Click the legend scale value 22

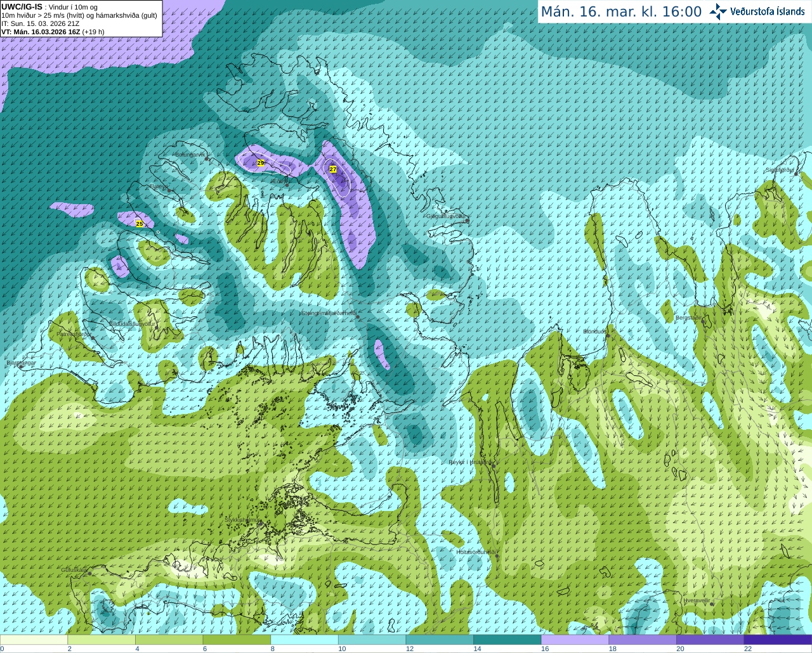pos(748,649)
